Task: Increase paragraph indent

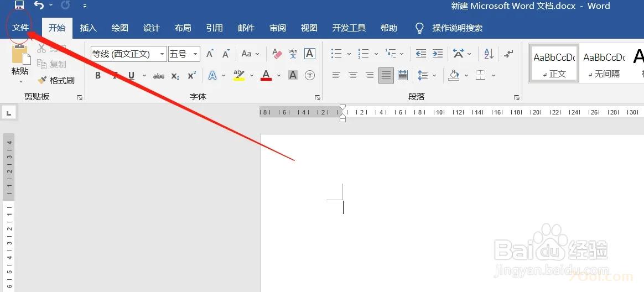Action: 438,54
